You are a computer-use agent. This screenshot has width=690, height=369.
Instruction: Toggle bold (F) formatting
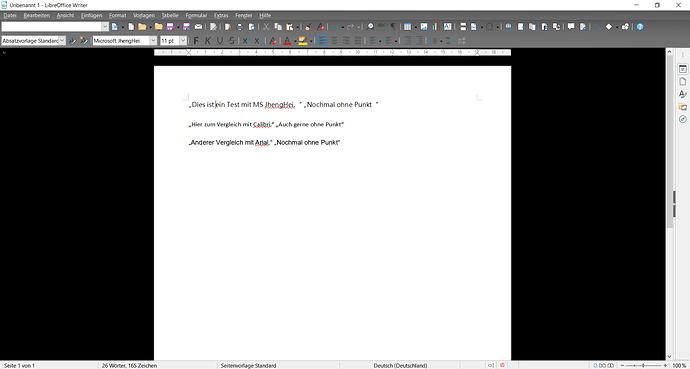tap(196, 41)
